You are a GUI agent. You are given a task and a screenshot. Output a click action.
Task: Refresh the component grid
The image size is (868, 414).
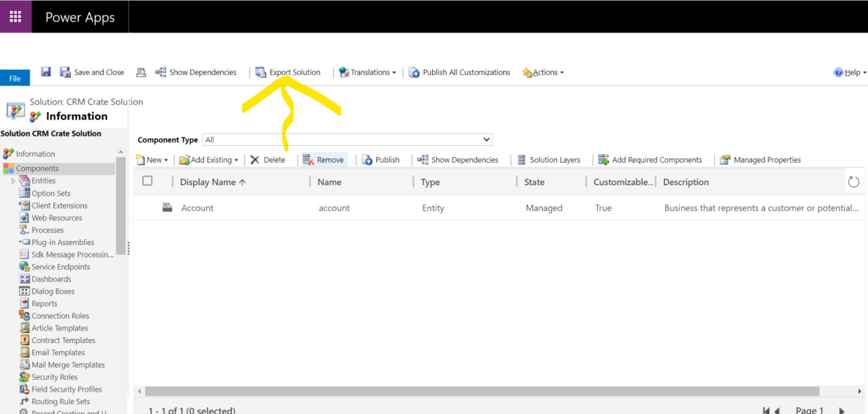pos(853,182)
